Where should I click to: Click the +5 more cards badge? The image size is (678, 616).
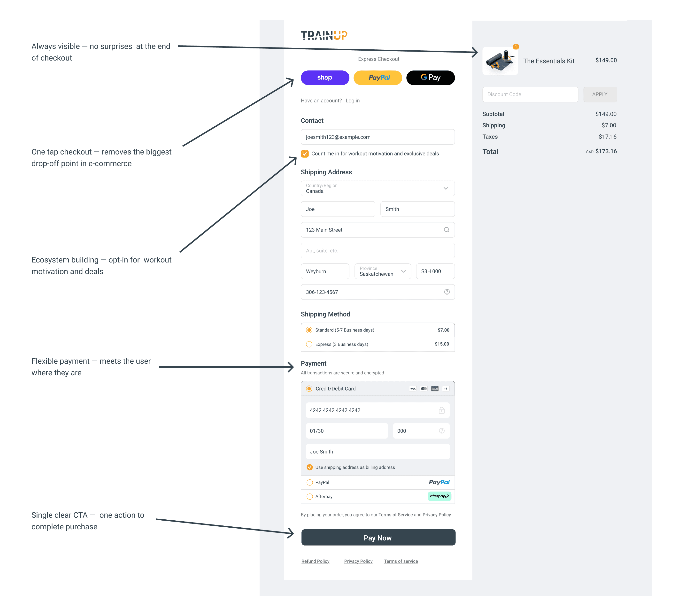tap(446, 389)
